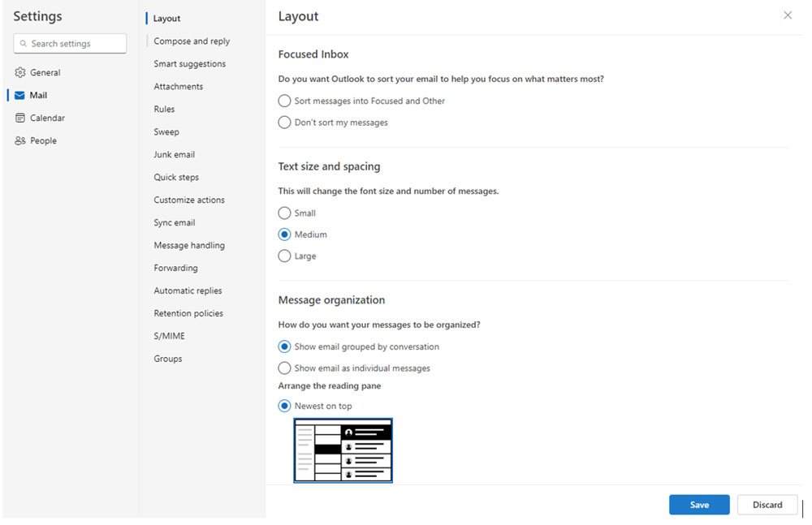Viewport: 812px width, 525px height.
Task: Click the Newest on top layout thumbnail
Action: (x=343, y=450)
